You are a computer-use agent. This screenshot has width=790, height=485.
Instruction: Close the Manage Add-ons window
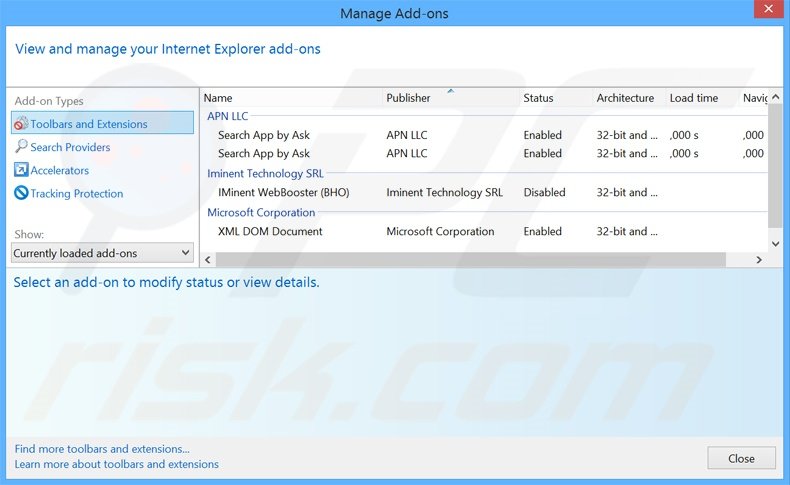pos(768,9)
